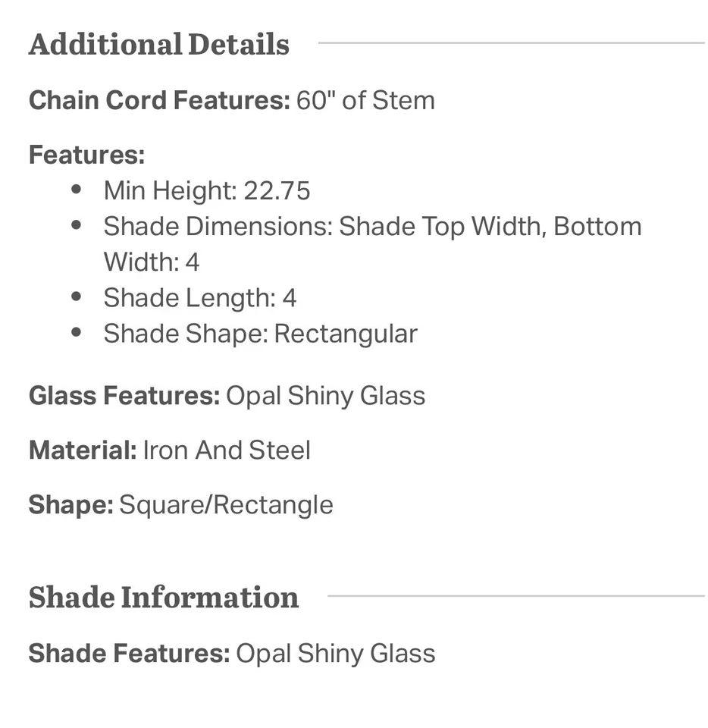Select the Shade Length: 4 item
Image resolution: width=708 pixels, height=728 pixels.
[200, 297]
